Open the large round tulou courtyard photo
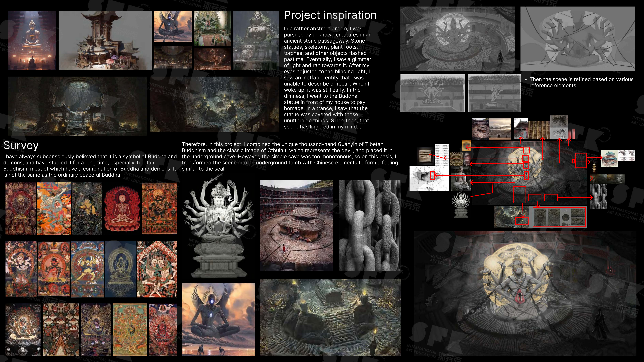The image size is (644, 362). pos(297,226)
